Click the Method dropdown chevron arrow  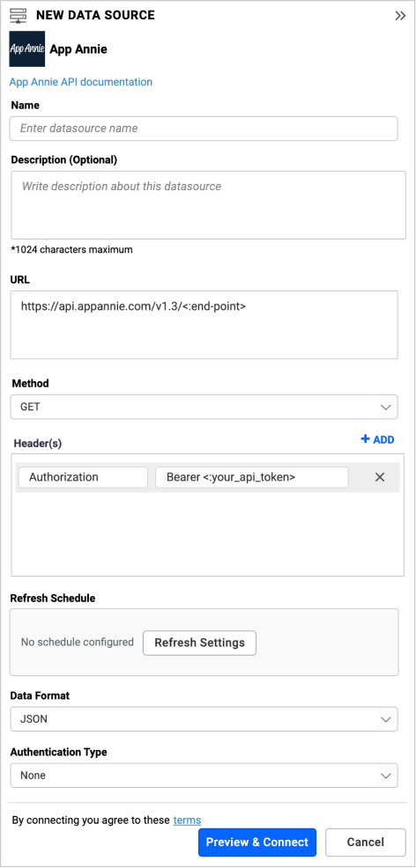click(385, 408)
